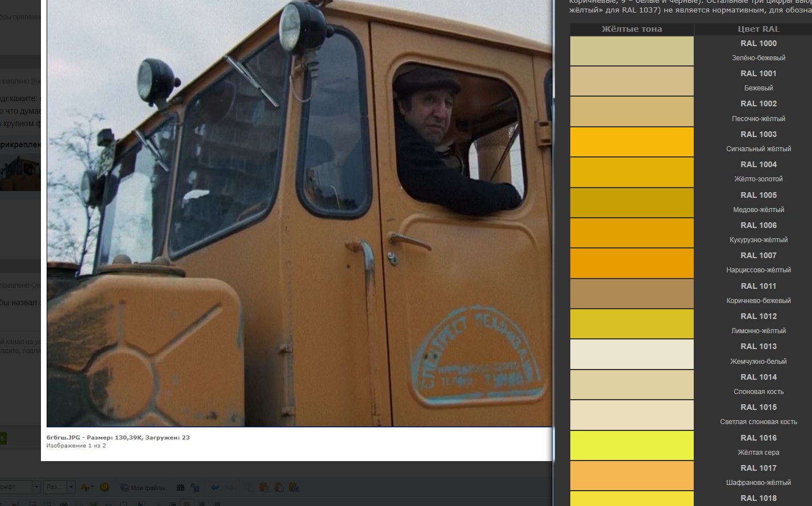Click the 'Жёлто-золотой' color name
Image resolution: width=812 pixels, height=506 pixels.
pos(759,179)
